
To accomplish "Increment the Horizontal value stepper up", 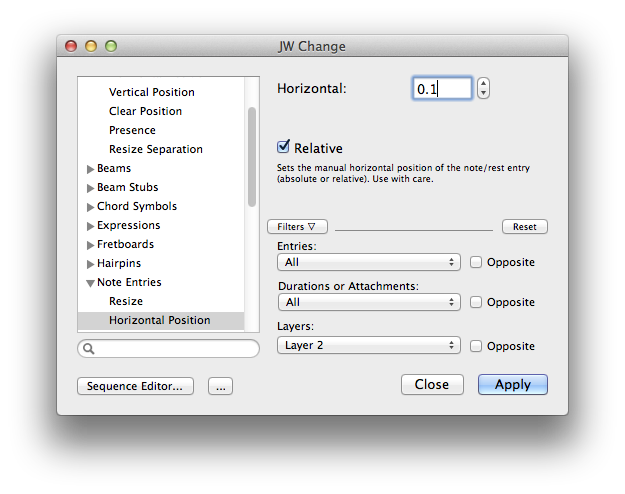I will (484, 84).
